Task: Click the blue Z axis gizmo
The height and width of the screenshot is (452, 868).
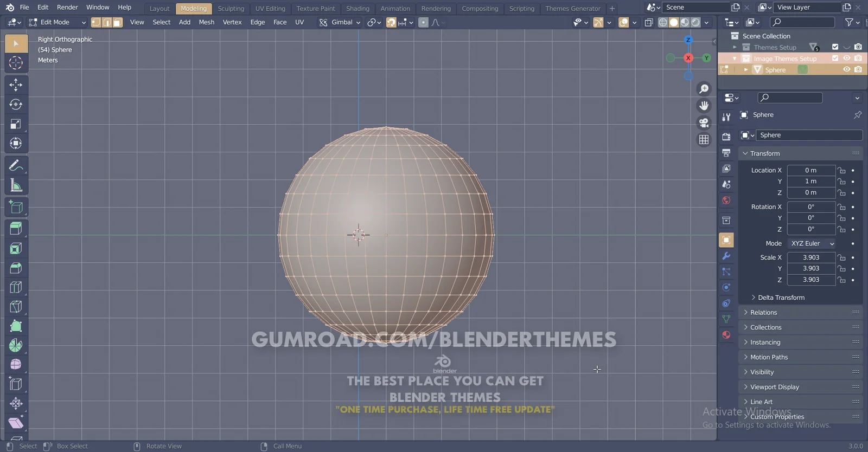Action: pyautogui.click(x=688, y=40)
